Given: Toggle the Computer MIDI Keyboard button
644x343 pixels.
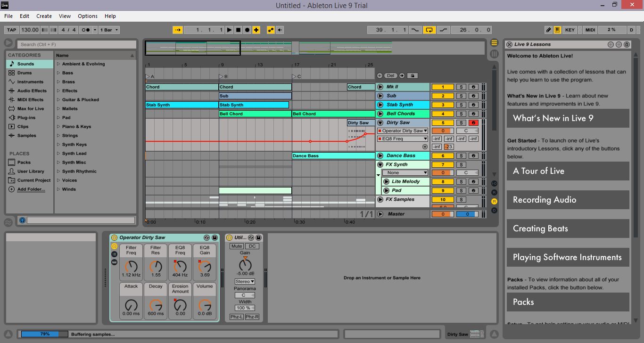Looking at the screenshot, I should pos(557,30).
